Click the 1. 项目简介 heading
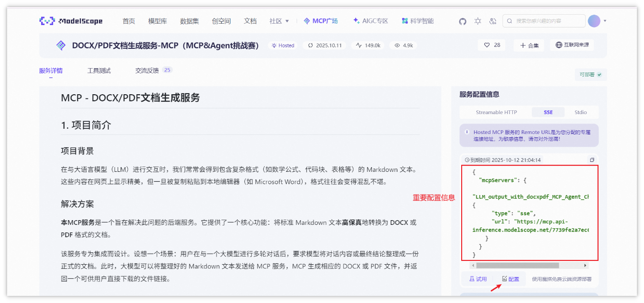Image resolution: width=644 pixels, height=303 pixels. (x=86, y=125)
